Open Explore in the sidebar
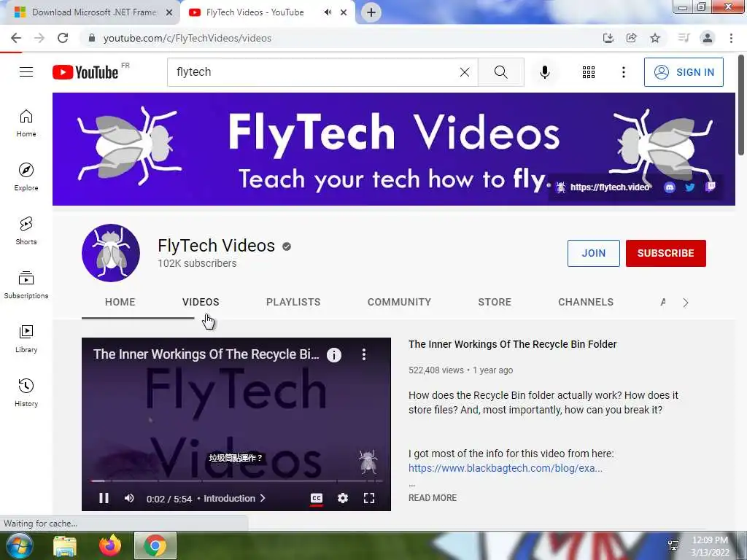This screenshot has height=560, width=747. click(26, 176)
